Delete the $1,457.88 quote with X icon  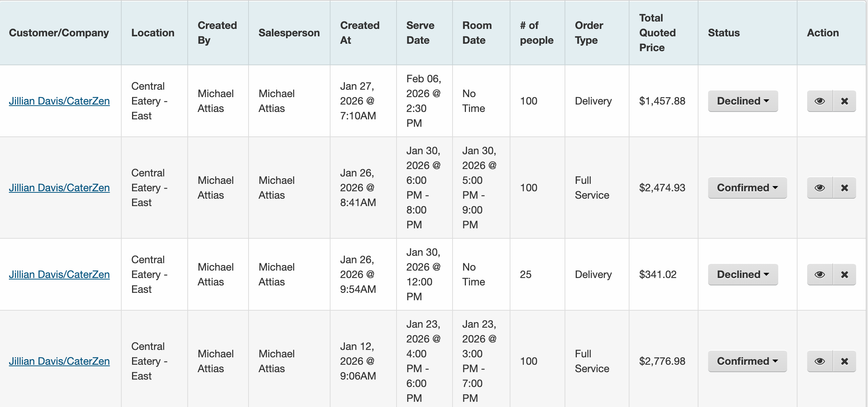[845, 101]
